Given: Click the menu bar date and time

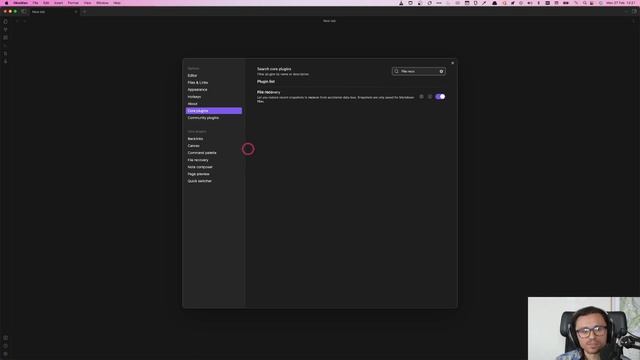Looking at the screenshot, I should click(x=621, y=3).
